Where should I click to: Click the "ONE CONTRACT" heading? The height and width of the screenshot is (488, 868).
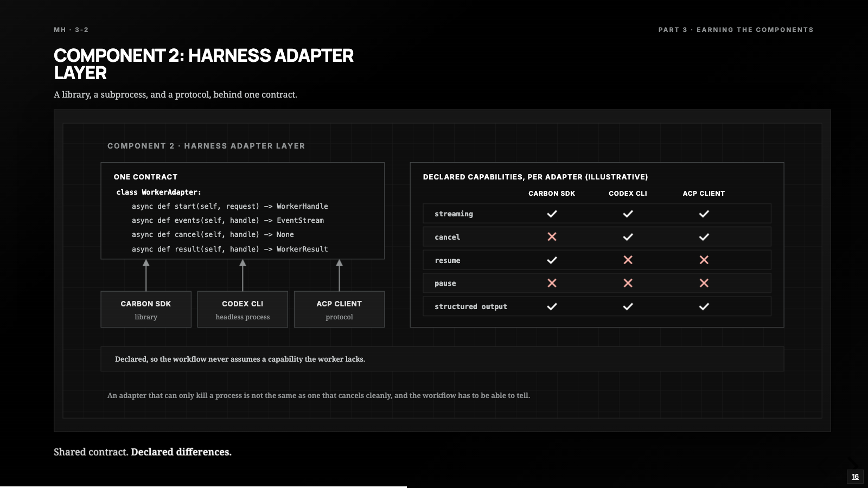click(x=145, y=177)
